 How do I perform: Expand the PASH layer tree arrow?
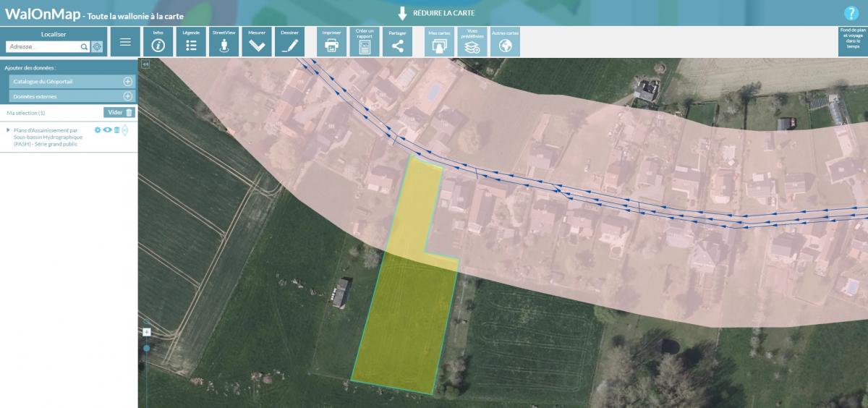tap(8, 130)
